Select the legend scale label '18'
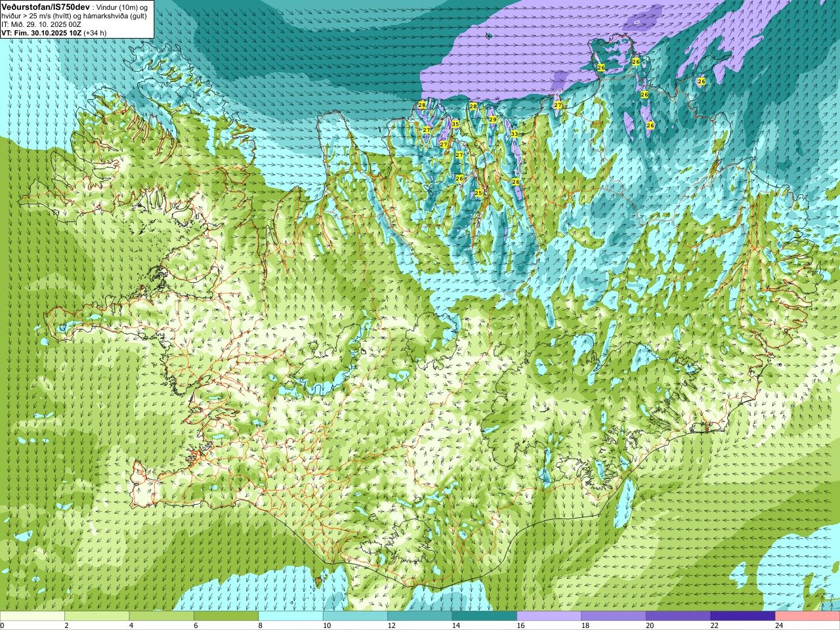This screenshot has height=630, width=840. (585, 625)
